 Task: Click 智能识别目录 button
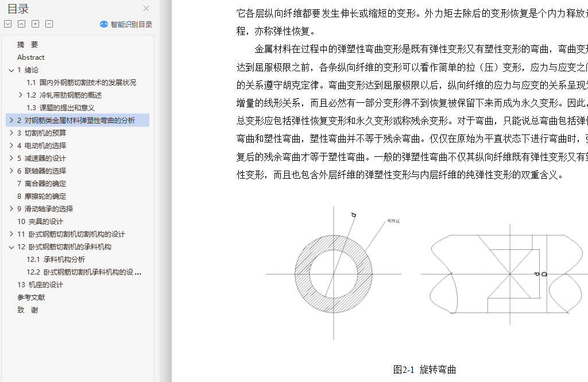126,24
